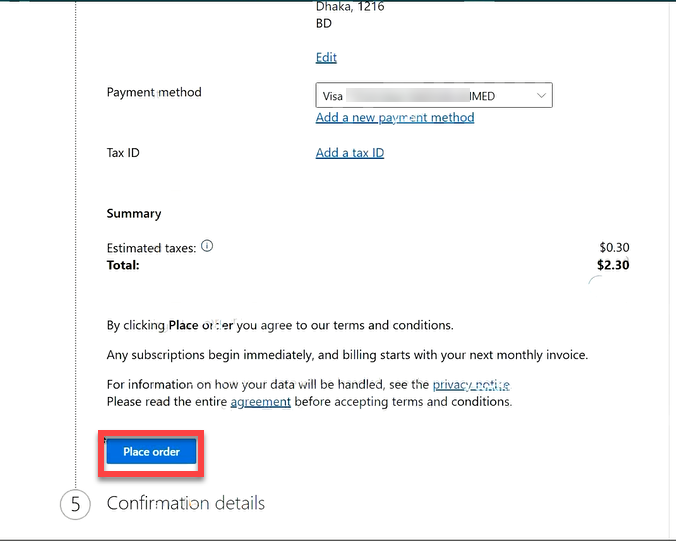Screen dimensions: 676x541
Task: Click the Estimated taxes info icon
Action: (207, 246)
